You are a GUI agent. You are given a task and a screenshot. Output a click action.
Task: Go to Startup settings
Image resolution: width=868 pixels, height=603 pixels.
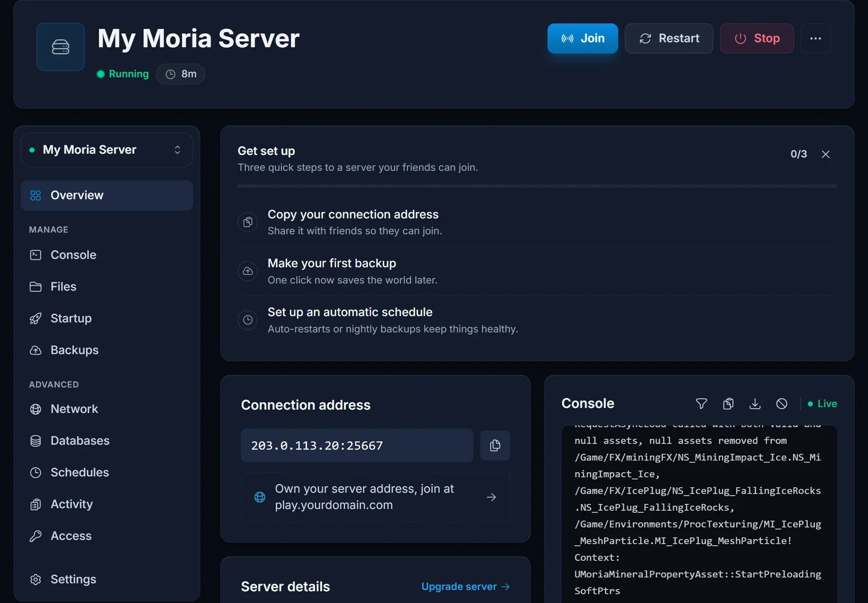click(x=106, y=319)
